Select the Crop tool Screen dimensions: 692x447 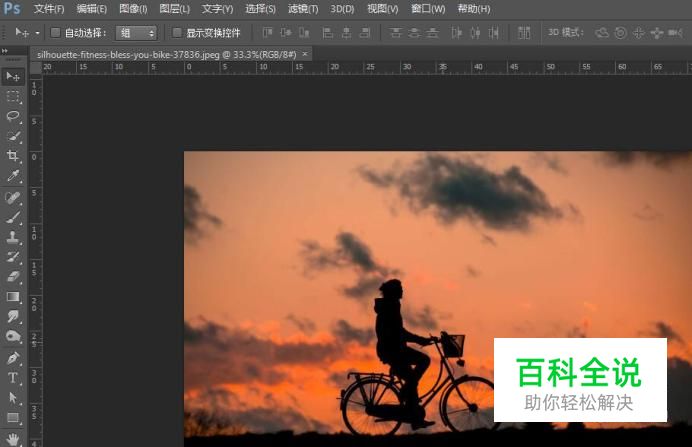click(13, 156)
